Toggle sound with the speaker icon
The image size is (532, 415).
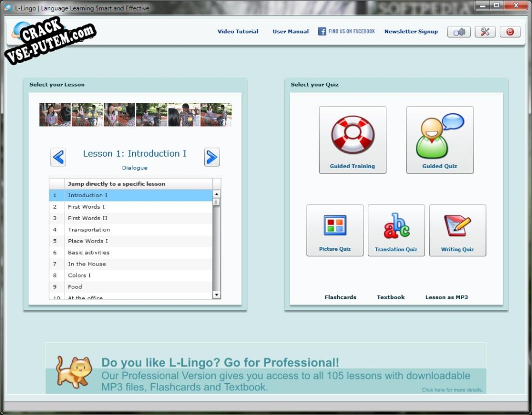(459, 32)
